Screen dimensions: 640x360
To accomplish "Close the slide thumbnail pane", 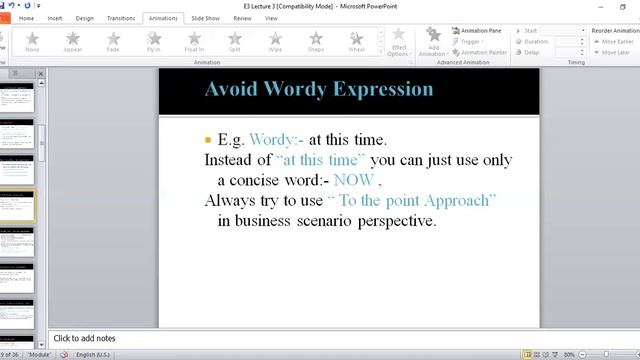I will coord(40,73).
